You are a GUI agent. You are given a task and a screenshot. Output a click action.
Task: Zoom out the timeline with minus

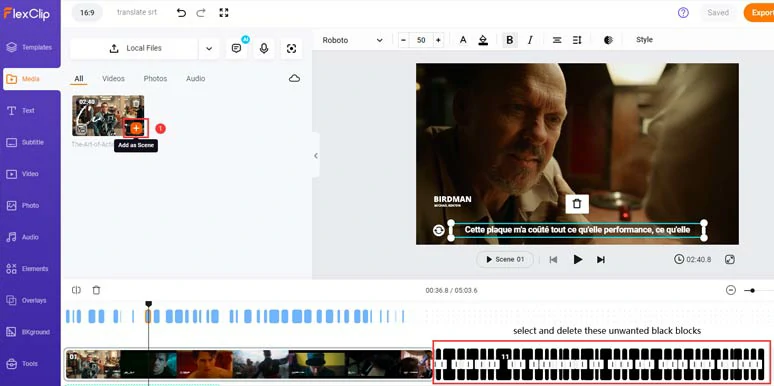click(x=731, y=290)
